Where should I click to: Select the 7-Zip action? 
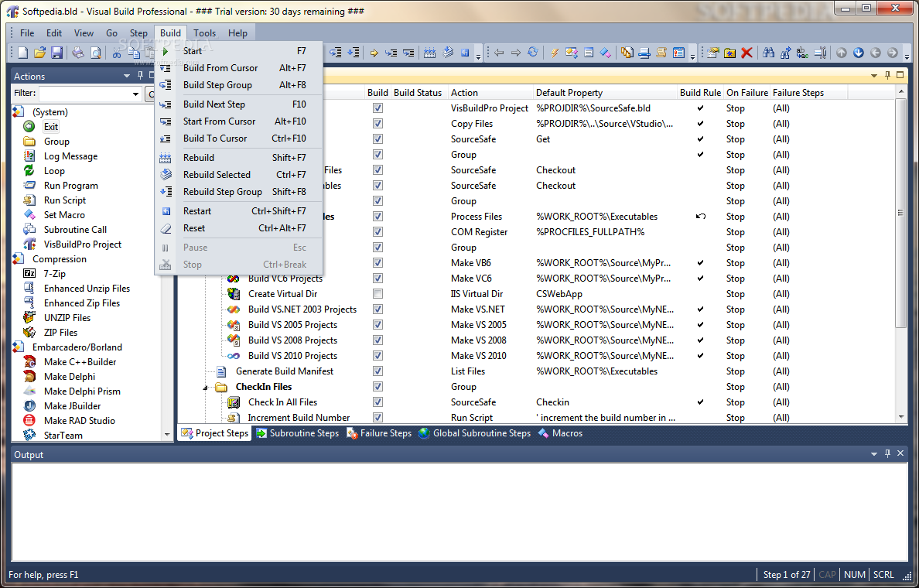[54, 274]
